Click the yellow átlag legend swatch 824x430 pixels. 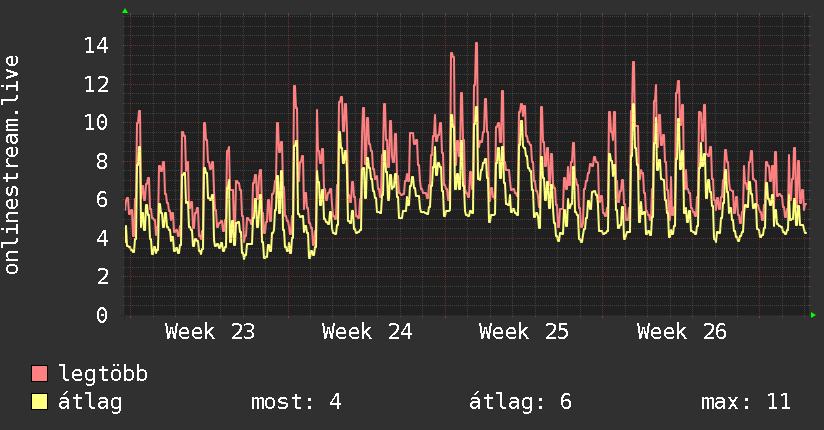[39, 402]
